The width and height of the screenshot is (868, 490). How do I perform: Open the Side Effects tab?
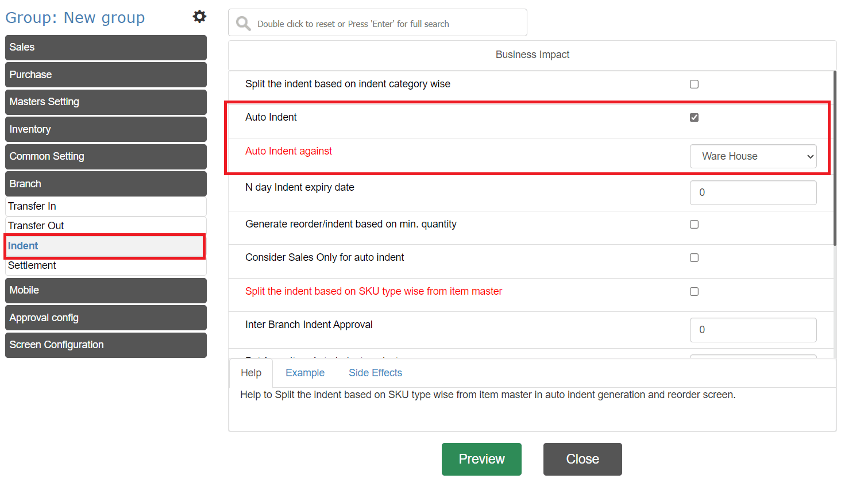[x=375, y=373]
